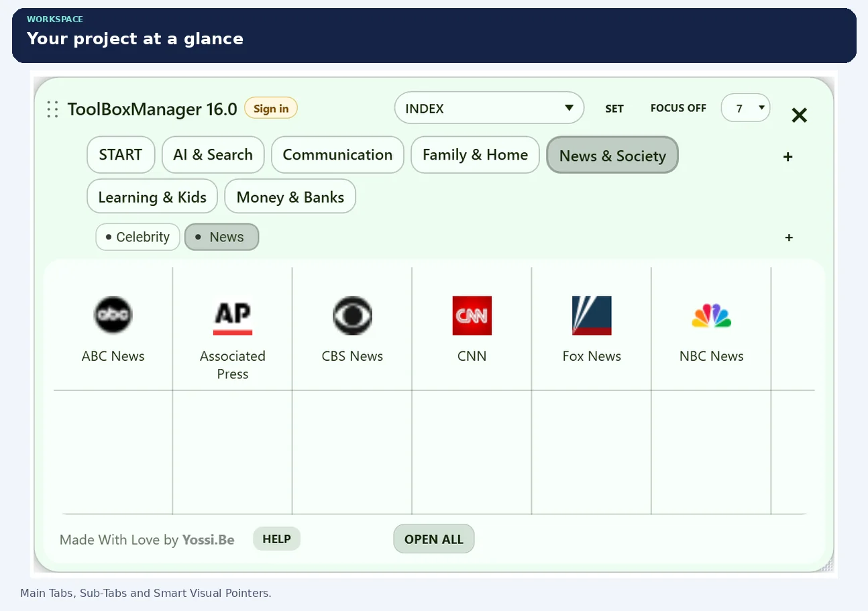Switch to the START tab
The width and height of the screenshot is (868, 611).
[121, 155]
